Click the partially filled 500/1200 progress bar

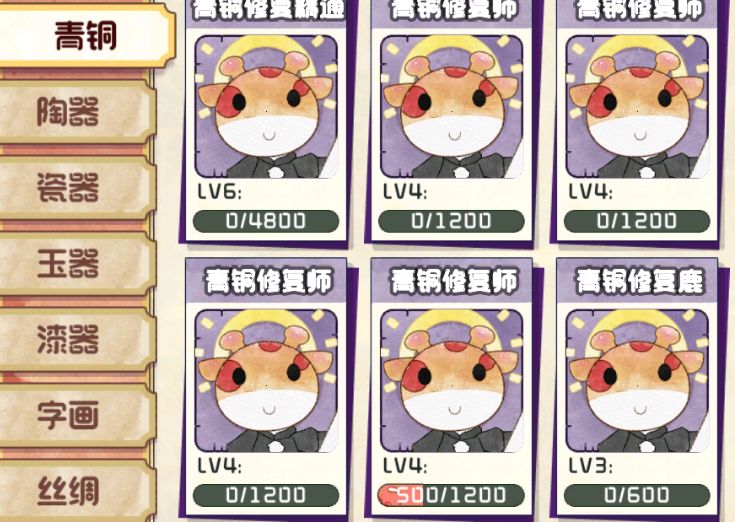click(x=451, y=495)
